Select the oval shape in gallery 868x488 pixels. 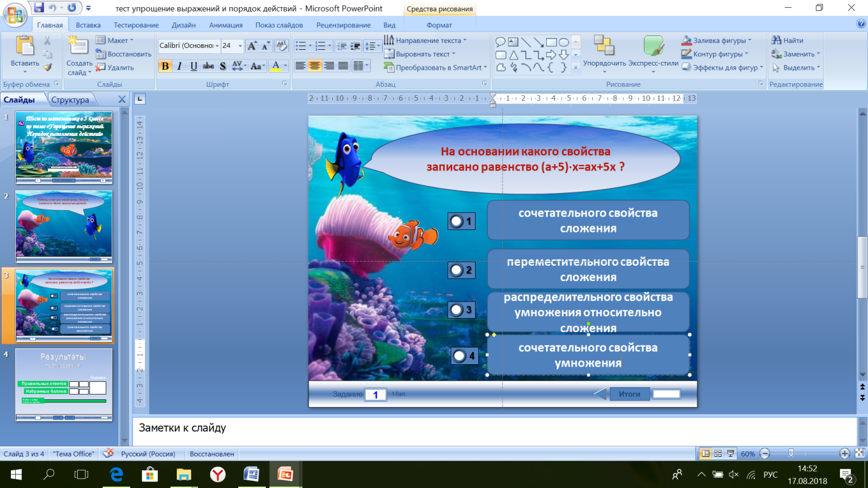[564, 42]
